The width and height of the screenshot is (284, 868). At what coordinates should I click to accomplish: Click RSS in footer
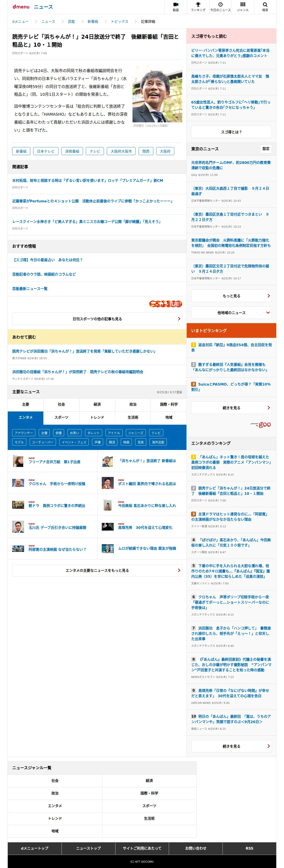point(249,848)
